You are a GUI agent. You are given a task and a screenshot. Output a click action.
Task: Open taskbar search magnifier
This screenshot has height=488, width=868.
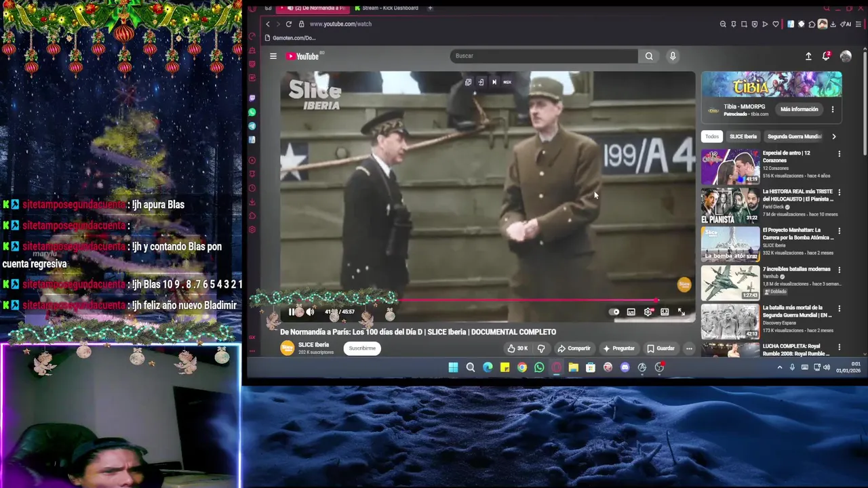click(x=470, y=367)
